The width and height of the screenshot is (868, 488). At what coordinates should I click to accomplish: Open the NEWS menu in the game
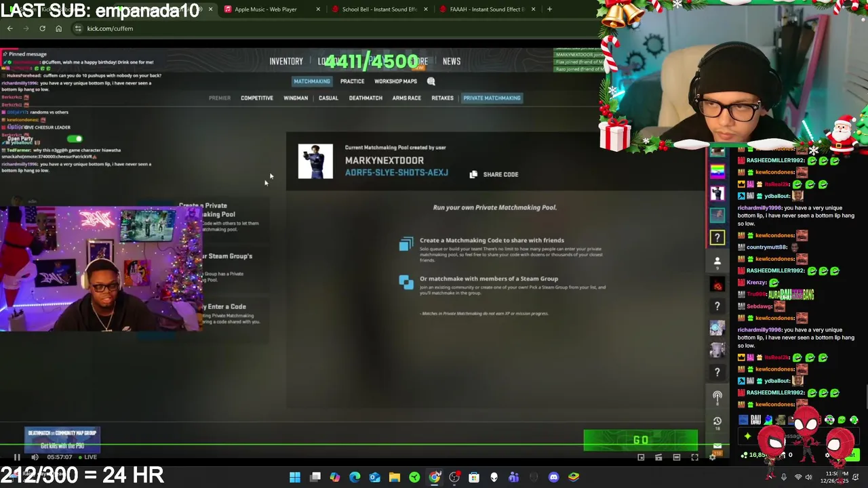tap(452, 61)
